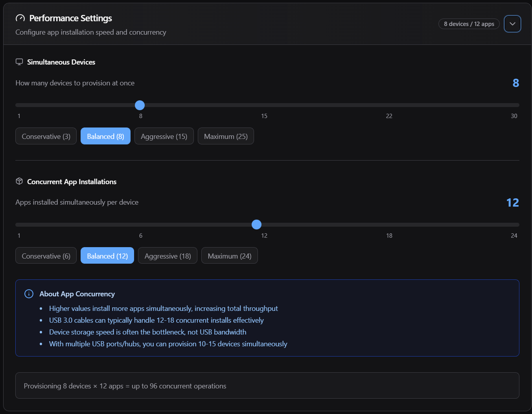Click the large blue value 8
This screenshot has height=414, width=532.
tap(516, 83)
